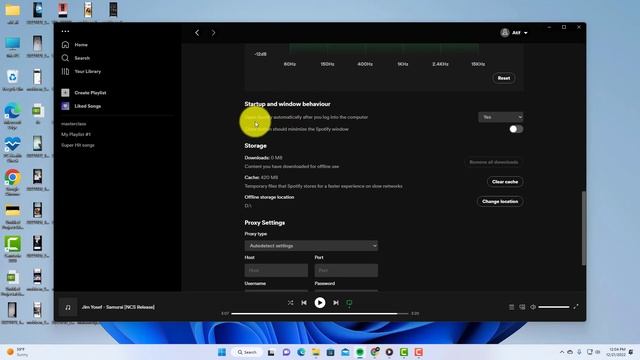Open the account menu dropdown
This screenshot has height=360, width=640.
[514, 33]
